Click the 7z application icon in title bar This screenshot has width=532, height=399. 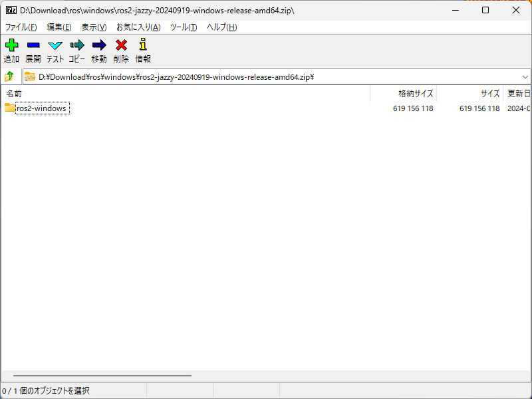coord(11,10)
